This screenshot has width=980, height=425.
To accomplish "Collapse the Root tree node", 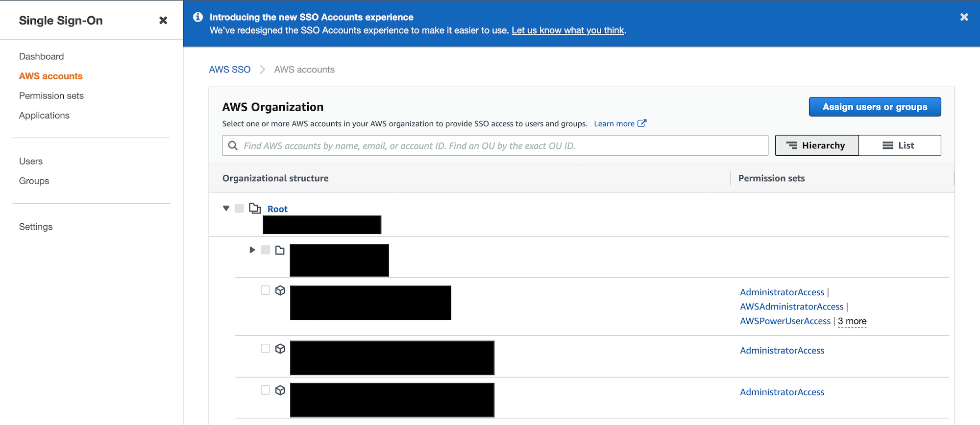I will [x=226, y=208].
